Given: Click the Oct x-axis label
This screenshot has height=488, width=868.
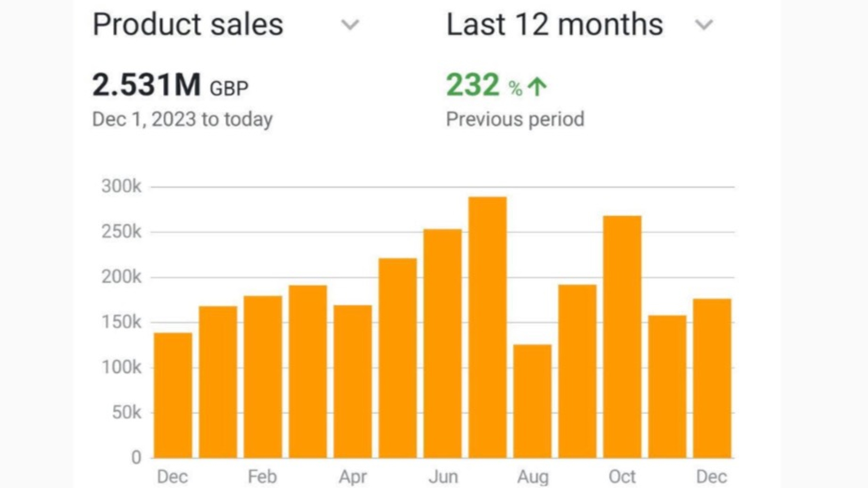Looking at the screenshot, I should click(622, 477).
